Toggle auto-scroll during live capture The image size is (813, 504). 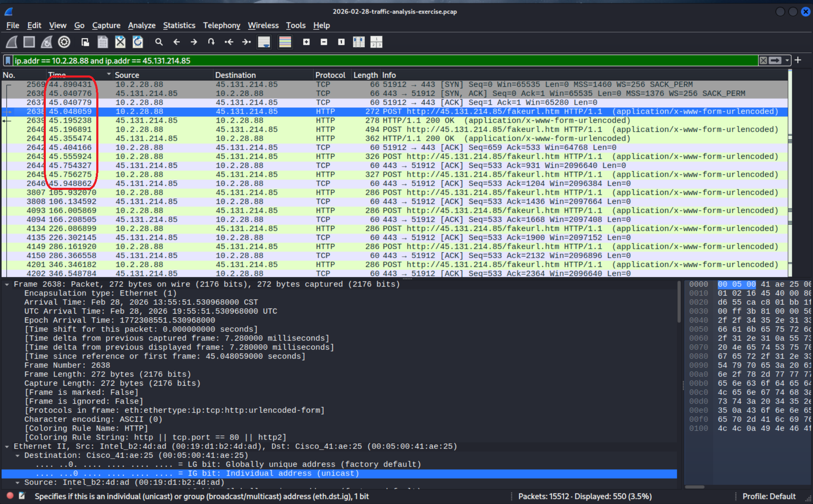click(x=264, y=42)
